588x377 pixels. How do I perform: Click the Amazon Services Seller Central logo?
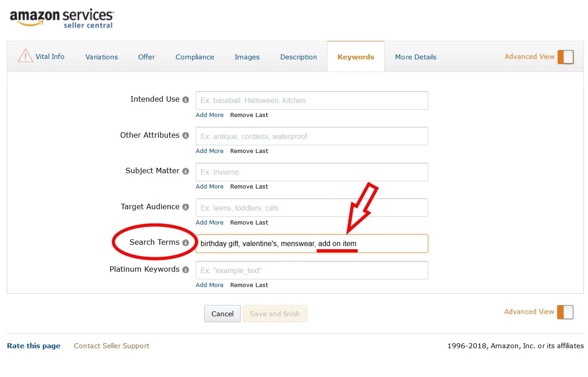click(62, 18)
